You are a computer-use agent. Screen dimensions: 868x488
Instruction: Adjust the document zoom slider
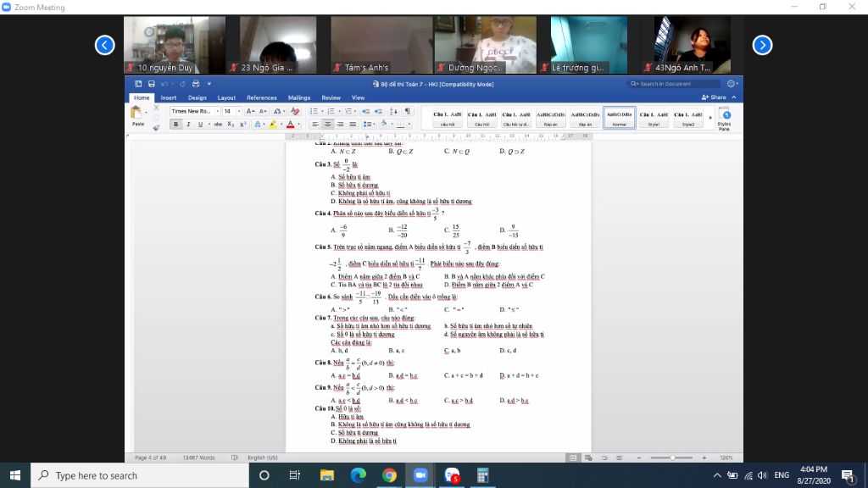(x=672, y=457)
